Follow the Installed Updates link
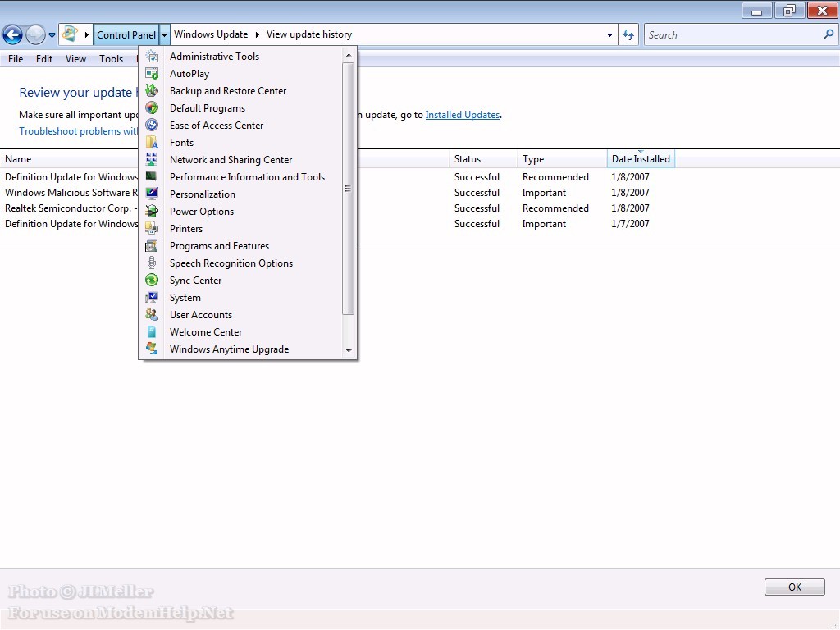Screen dimensions: 840x630 (462, 115)
